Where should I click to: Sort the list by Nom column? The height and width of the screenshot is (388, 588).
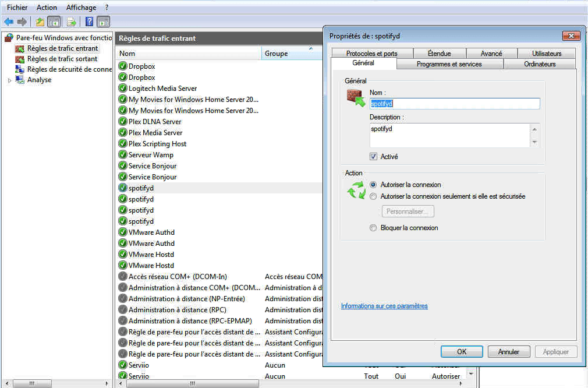188,53
